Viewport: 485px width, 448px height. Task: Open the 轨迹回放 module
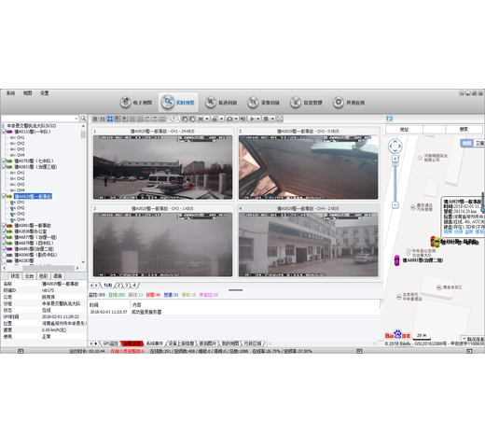(221, 103)
